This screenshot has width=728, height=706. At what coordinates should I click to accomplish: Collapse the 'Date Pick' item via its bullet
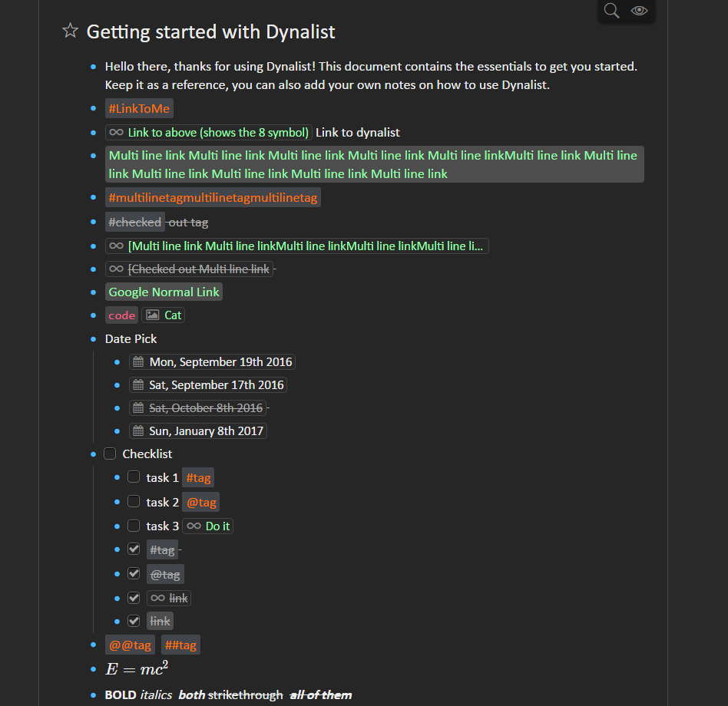(x=93, y=338)
